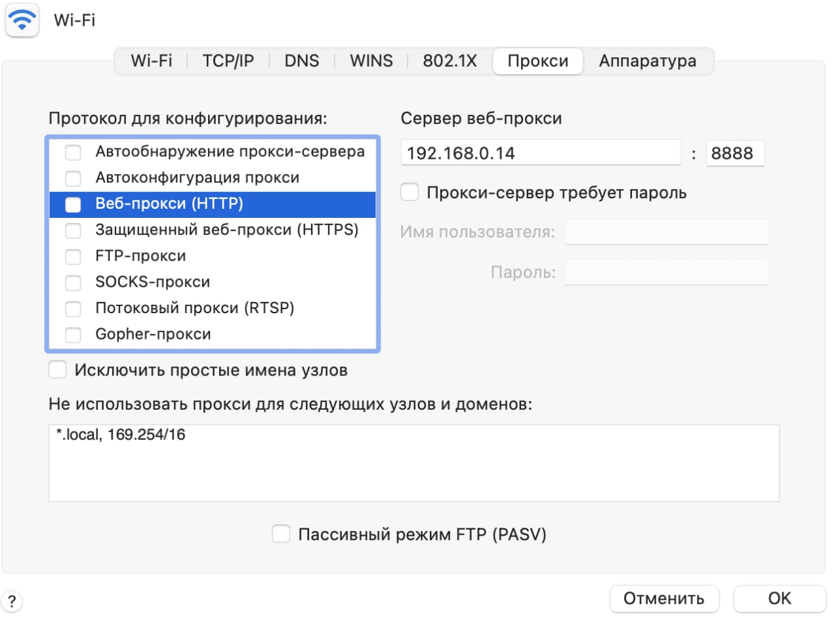Select Gopher-прокси in the protocol list
Image resolution: width=840 pixels, height=625 pixels.
(x=153, y=334)
